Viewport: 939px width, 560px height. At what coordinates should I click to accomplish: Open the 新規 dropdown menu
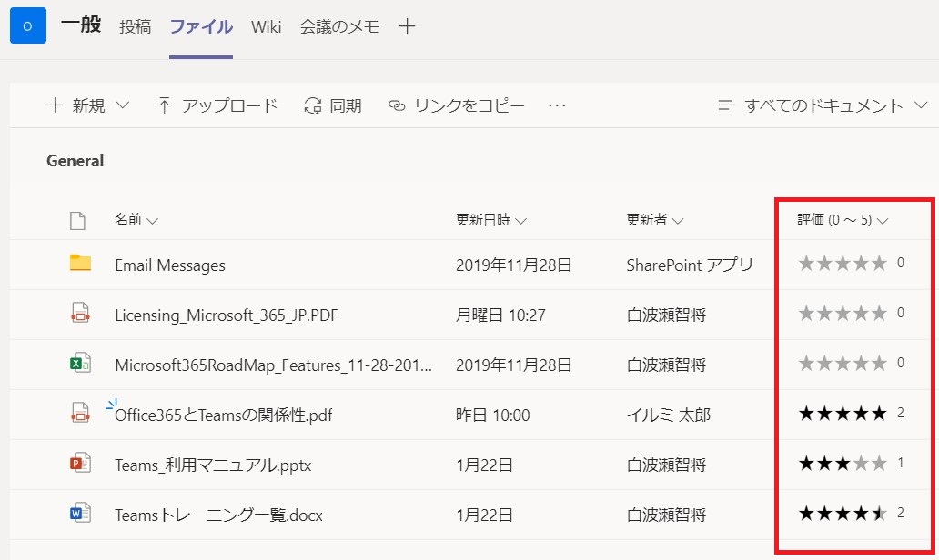coord(88,105)
